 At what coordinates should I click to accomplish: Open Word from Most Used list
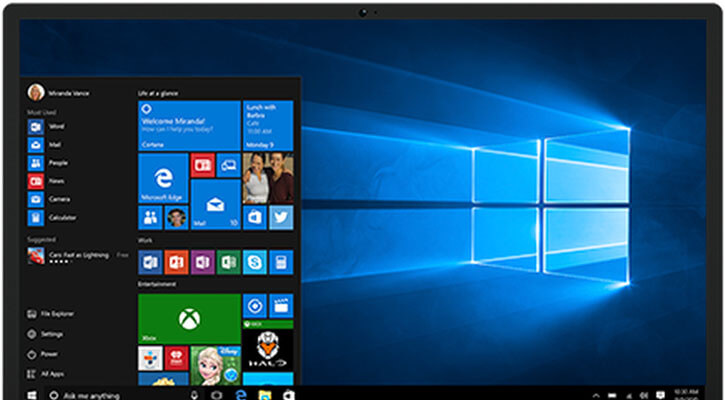[56, 127]
